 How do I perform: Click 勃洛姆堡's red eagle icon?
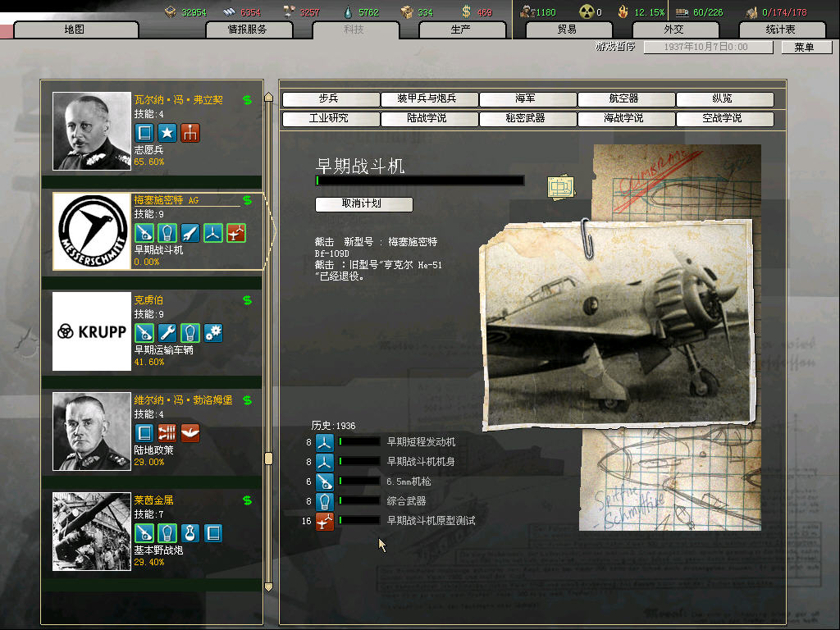[x=190, y=433]
